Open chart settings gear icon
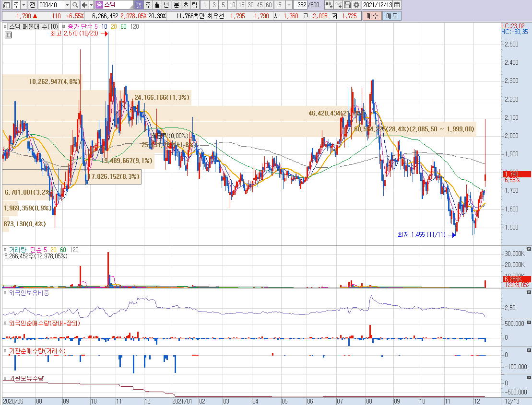The width and height of the screenshot is (532, 405). [356, 5]
